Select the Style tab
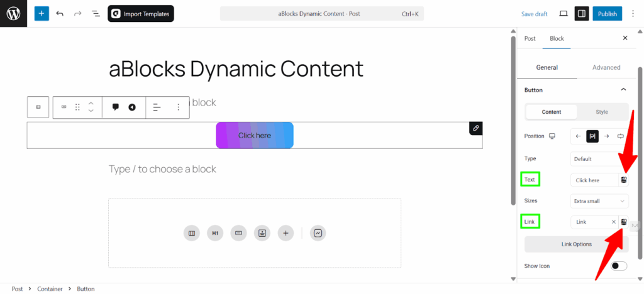The width and height of the screenshot is (644, 294). pyautogui.click(x=602, y=112)
